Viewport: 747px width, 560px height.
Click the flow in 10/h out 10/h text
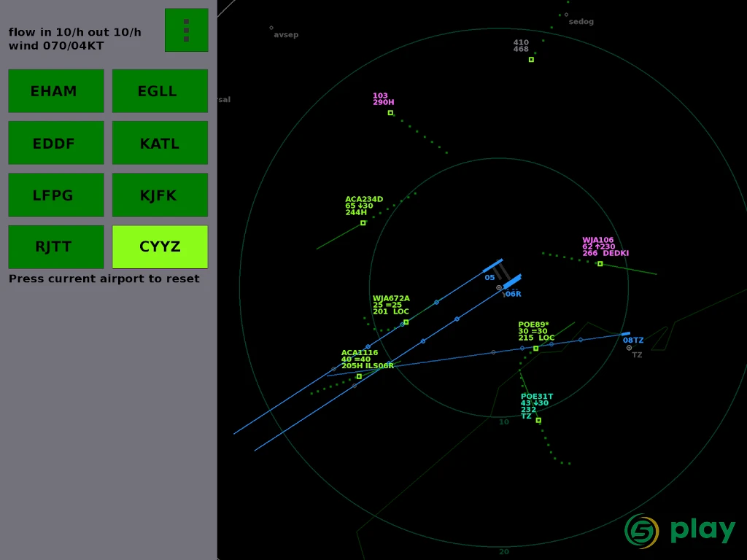75,32
